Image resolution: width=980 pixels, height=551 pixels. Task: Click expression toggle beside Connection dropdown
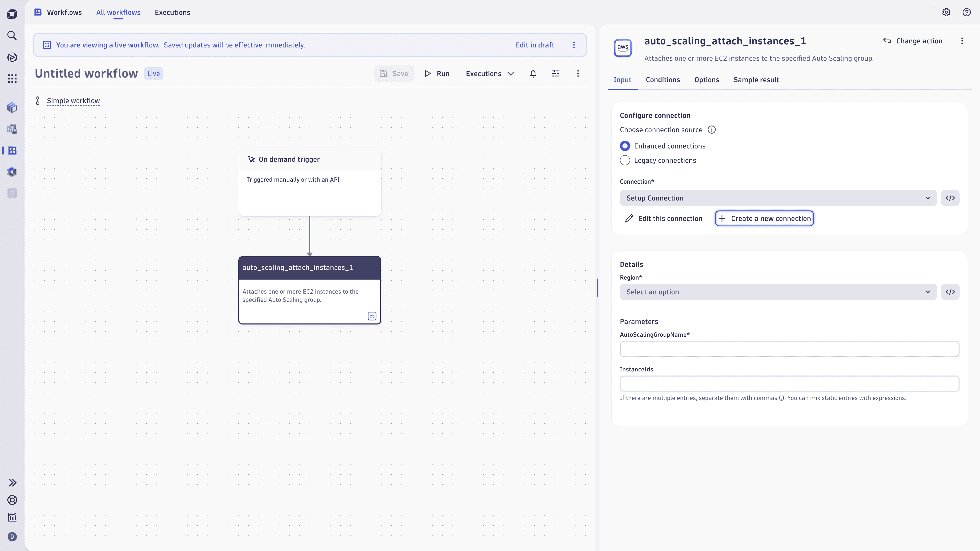tap(950, 198)
